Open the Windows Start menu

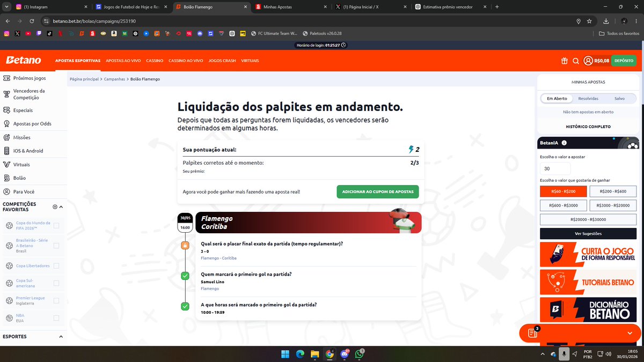[285, 354]
